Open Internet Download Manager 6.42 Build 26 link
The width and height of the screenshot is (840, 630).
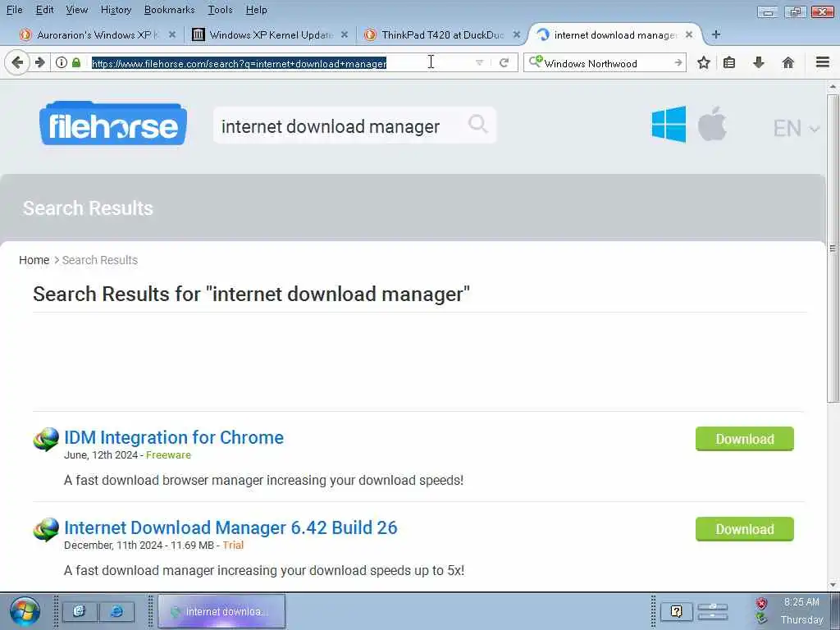pos(231,527)
